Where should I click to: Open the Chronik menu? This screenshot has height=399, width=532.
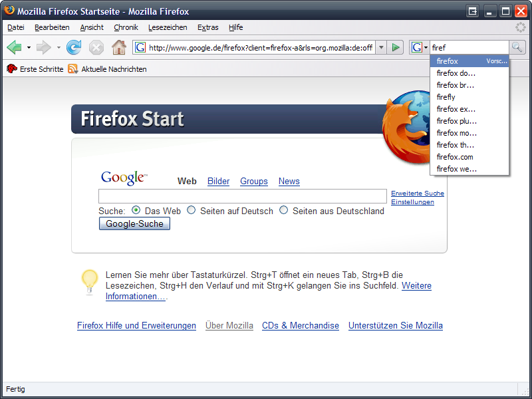(126, 27)
